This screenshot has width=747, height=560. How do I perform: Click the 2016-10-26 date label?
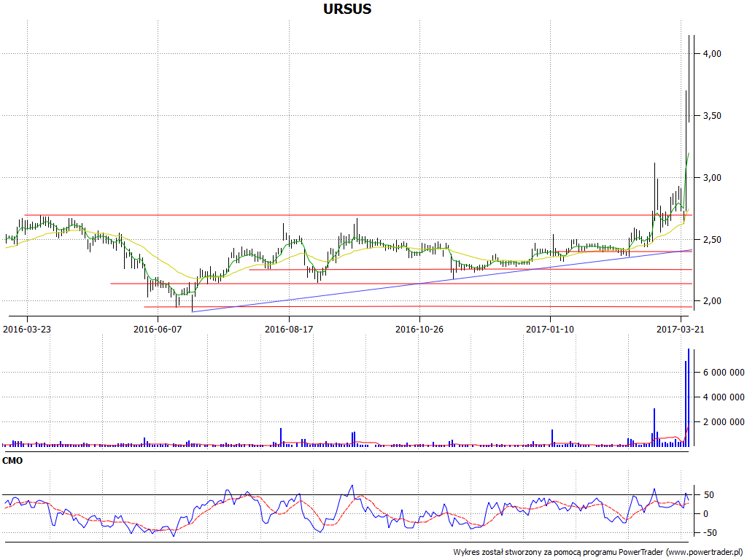point(419,329)
